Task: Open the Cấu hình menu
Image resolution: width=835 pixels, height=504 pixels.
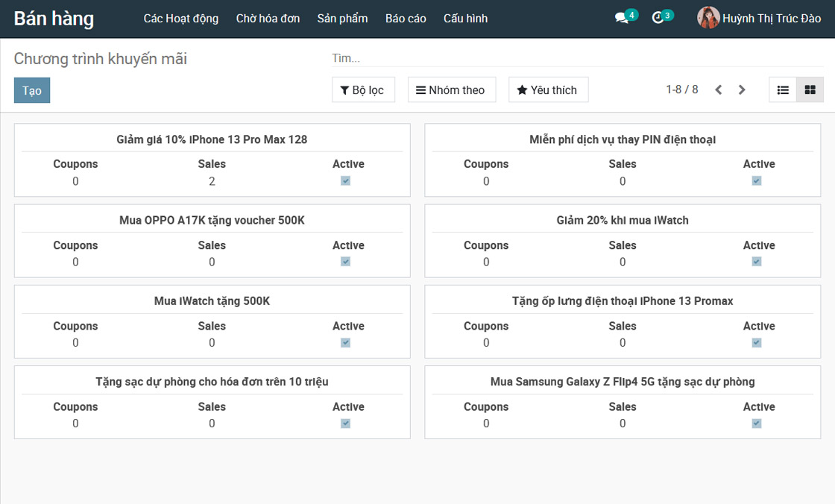Action: tap(465, 19)
